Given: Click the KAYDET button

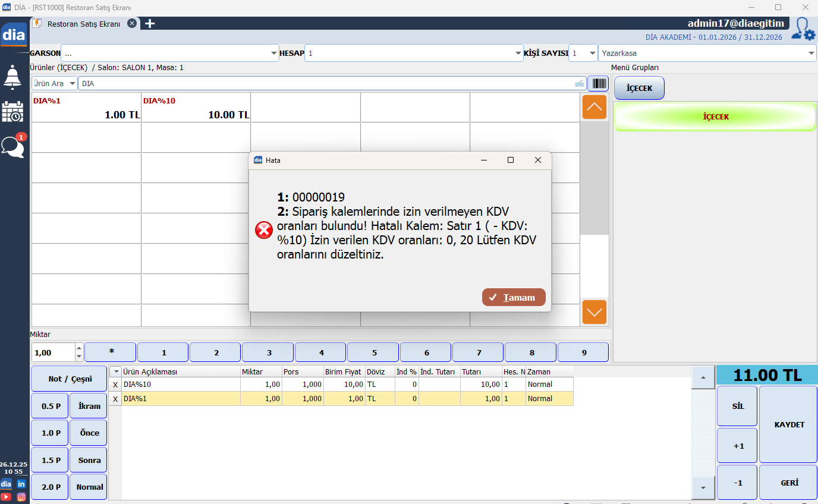Looking at the screenshot, I should pyautogui.click(x=789, y=424).
